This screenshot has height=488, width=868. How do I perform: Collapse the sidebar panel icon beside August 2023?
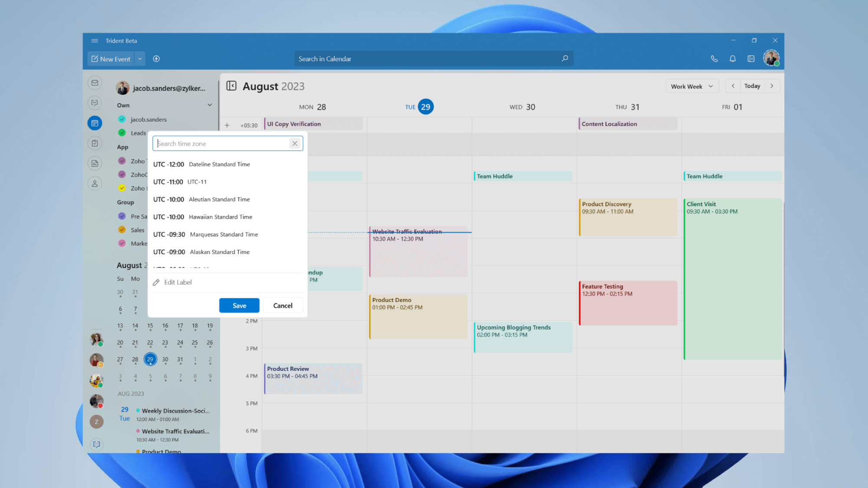231,86
